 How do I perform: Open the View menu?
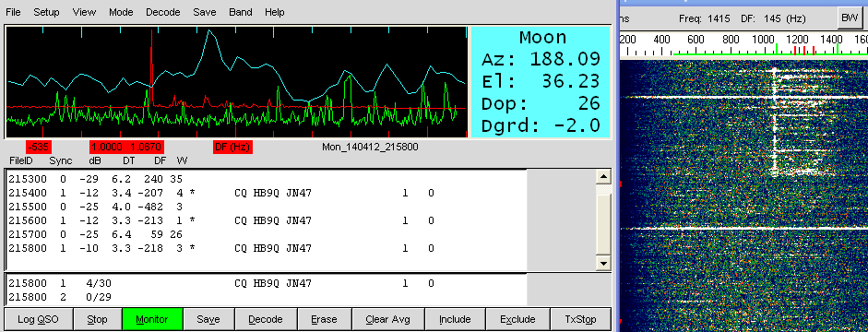click(x=84, y=12)
